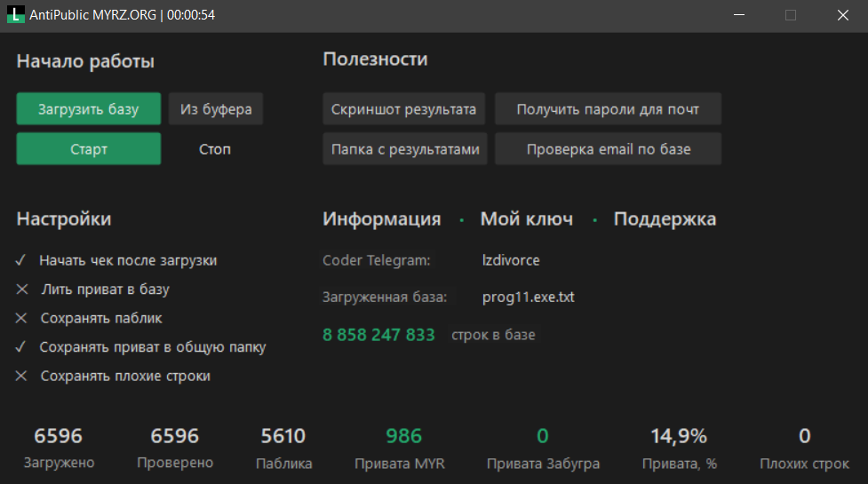The width and height of the screenshot is (868, 484).
Task: Close the AntiPublic window
Action: click(842, 15)
